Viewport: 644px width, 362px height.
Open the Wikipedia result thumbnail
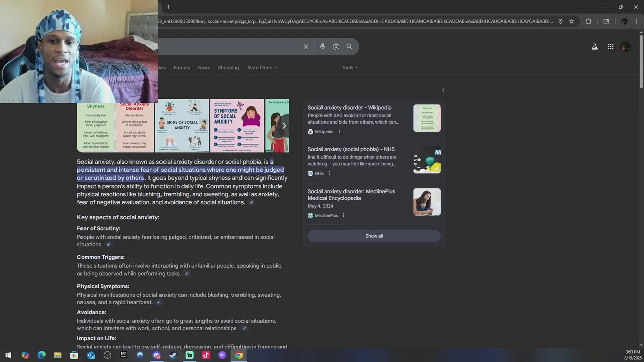tap(427, 118)
